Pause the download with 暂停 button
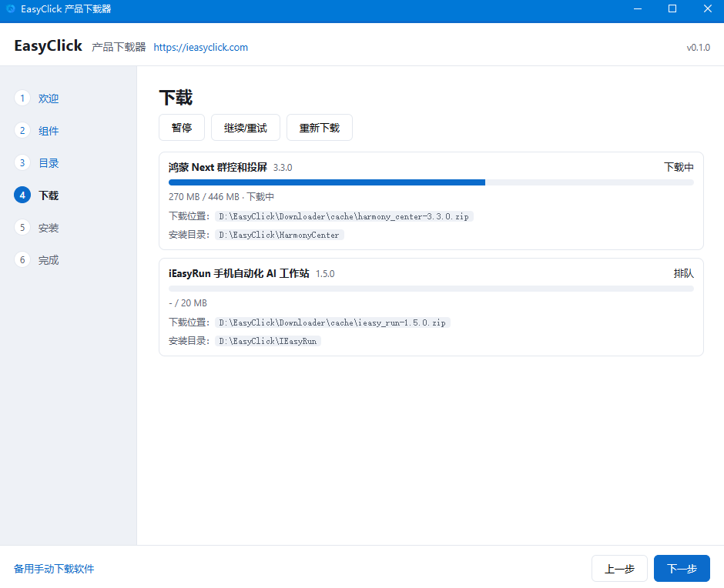The height and width of the screenshot is (588, 724). [x=182, y=128]
